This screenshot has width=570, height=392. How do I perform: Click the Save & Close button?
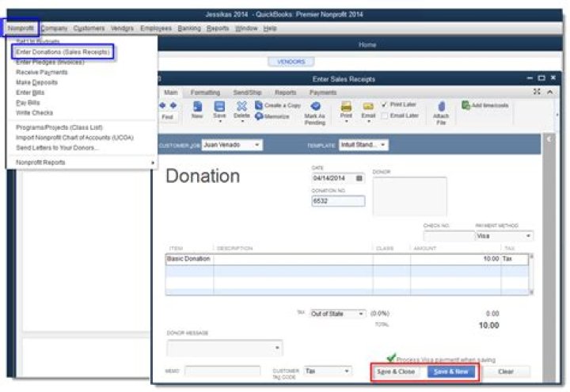(396, 371)
